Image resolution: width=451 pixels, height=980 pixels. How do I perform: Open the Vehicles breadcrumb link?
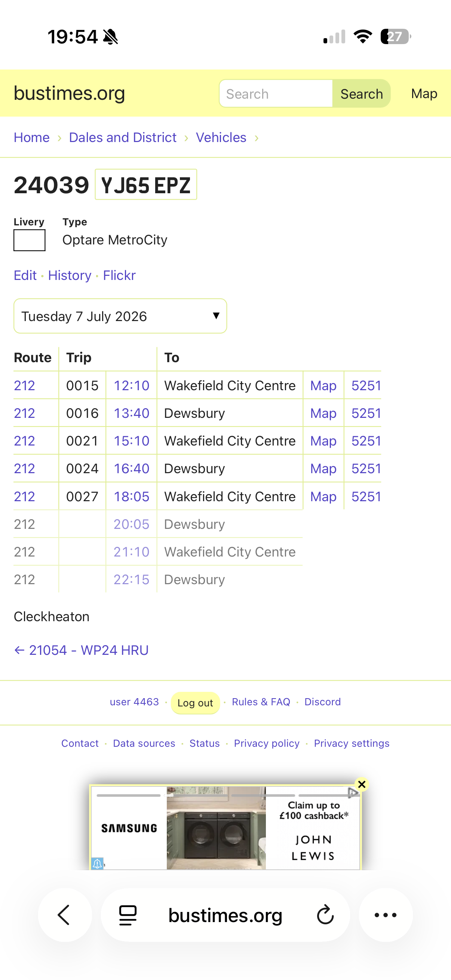pos(221,137)
